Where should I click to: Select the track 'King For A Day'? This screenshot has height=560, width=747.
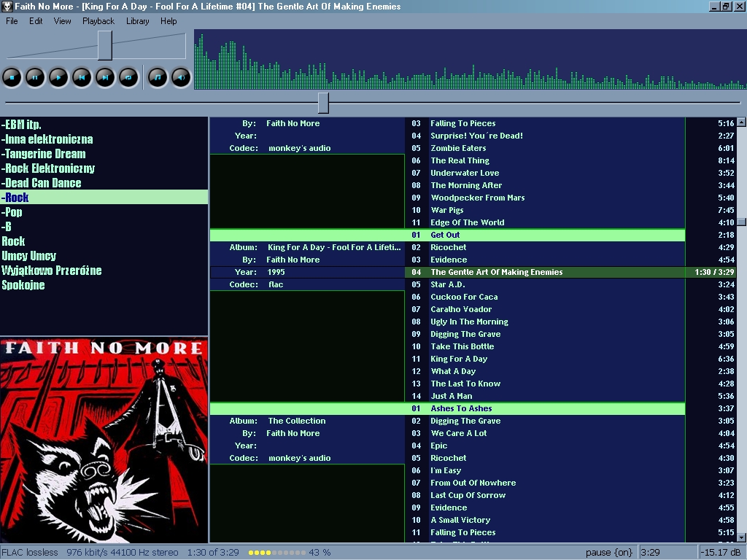click(x=570, y=359)
